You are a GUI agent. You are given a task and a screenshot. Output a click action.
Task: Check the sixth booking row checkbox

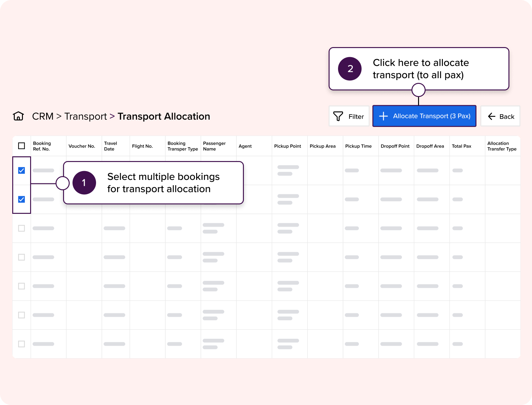22,315
